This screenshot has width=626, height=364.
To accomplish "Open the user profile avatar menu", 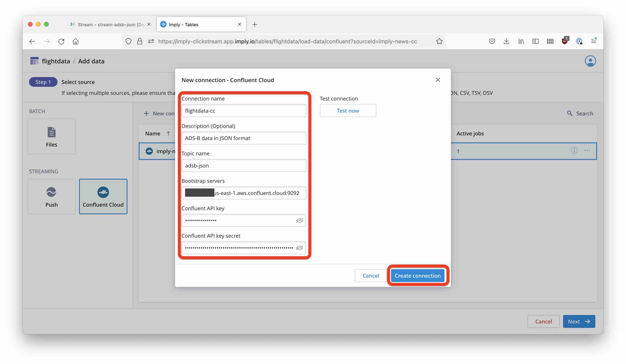I will click(x=591, y=61).
